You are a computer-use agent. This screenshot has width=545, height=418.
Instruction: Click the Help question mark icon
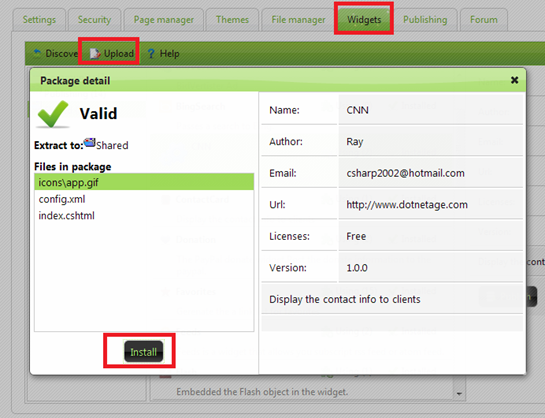point(151,54)
